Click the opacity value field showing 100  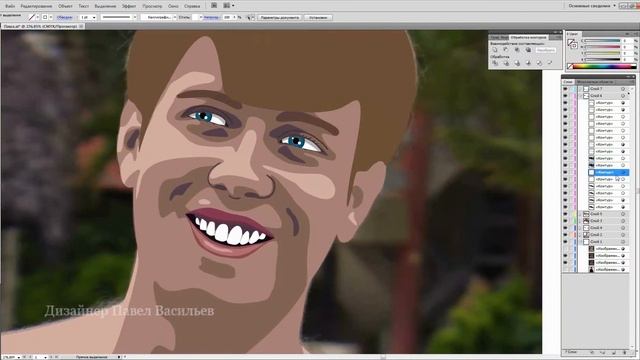[x=227, y=17]
